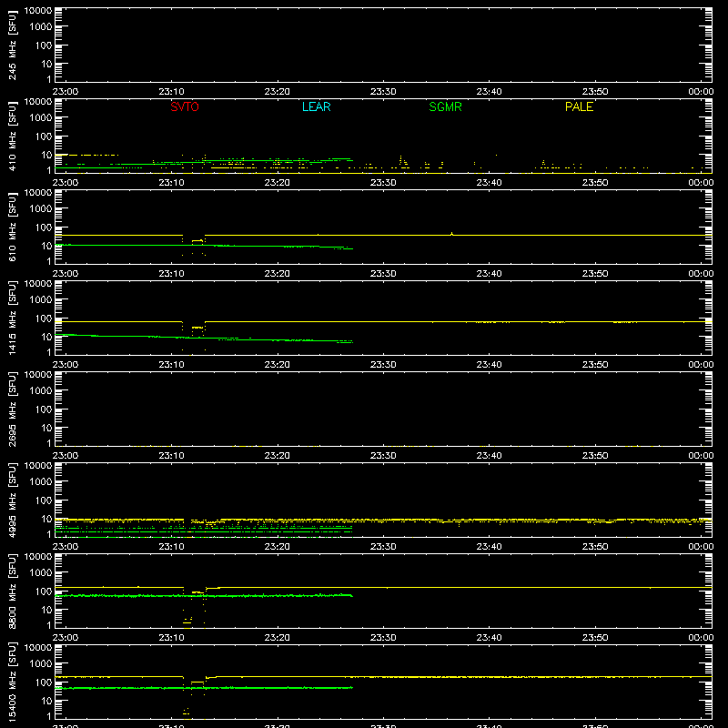Image resolution: width=728 pixels, height=728 pixels.
Task: Click the 10000 y-axis value on 2695 MHz panel
Action: [x=38, y=375]
